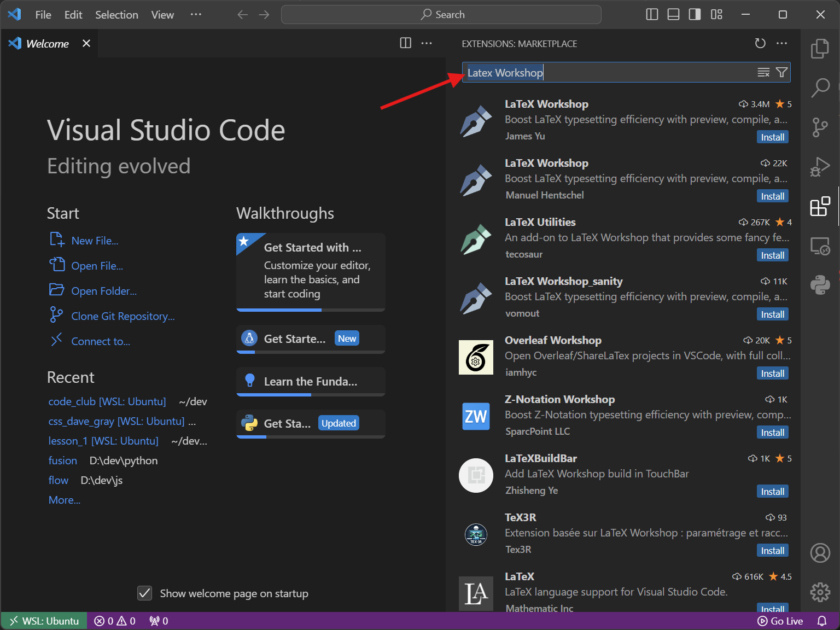This screenshot has width=840, height=630.
Task: Open Extensions panel Views and More Actions
Action: pos(782,43)
